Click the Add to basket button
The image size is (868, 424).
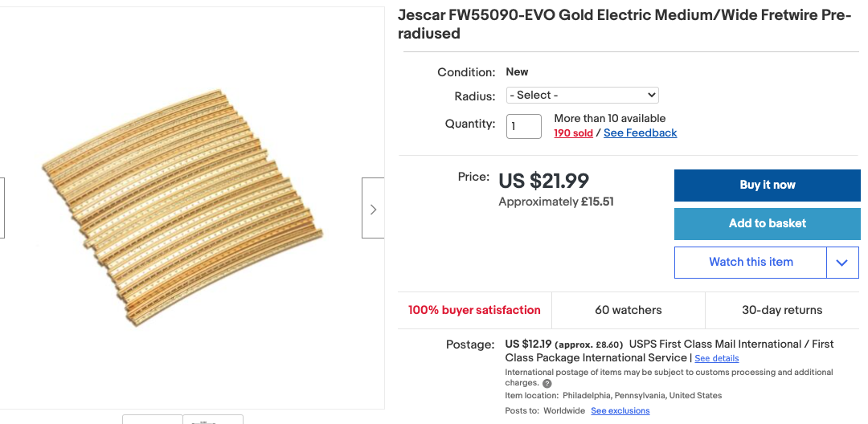tap(767, 223)
